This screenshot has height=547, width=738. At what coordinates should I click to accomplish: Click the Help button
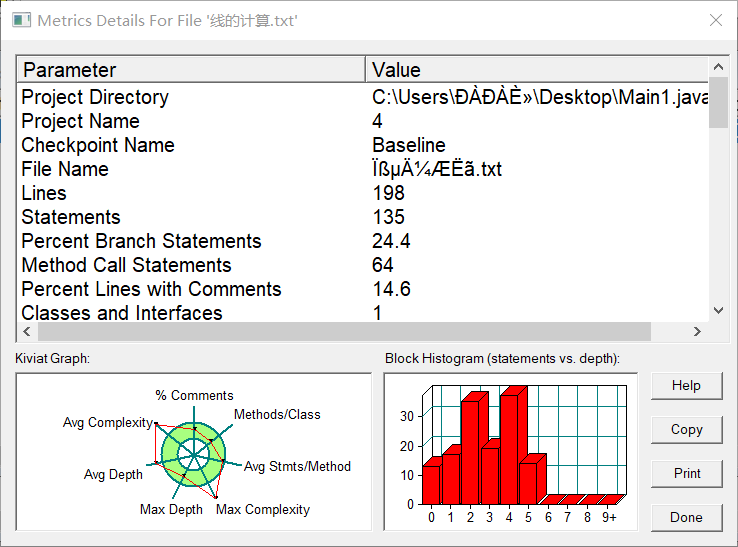(x=686, y=386)
